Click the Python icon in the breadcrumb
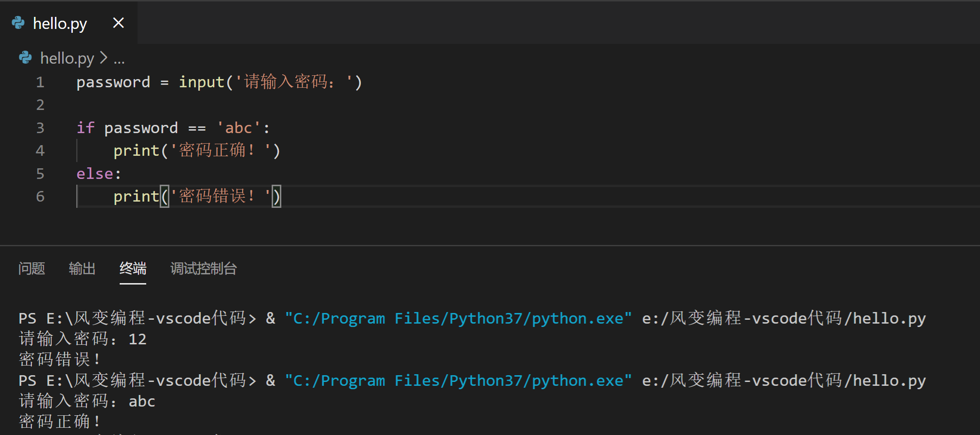The image size is (980, 435). pyautogui.click(x=25, y=58)
